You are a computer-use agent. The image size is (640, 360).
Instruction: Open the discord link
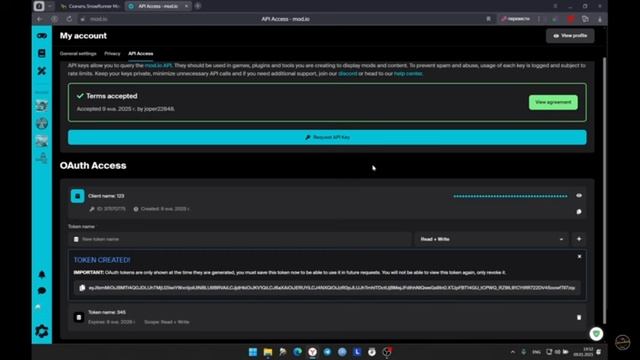click(347, 73)
